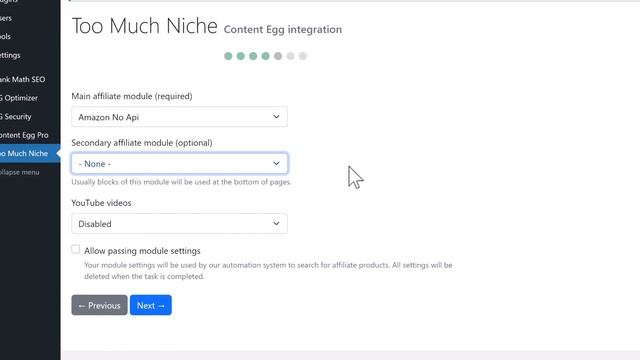Viewport: 640px width, 360px height.
Task: Click the Too Much Niche page heading
Action: pos(144,26)
